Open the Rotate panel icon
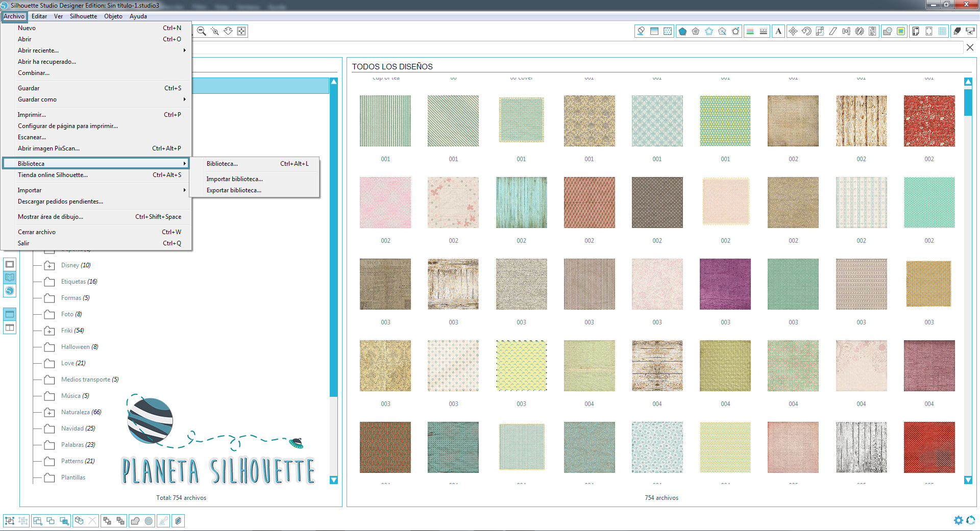The width and height of the screenshot is (980, 531). pyautogui.click(x=806, y=31)
